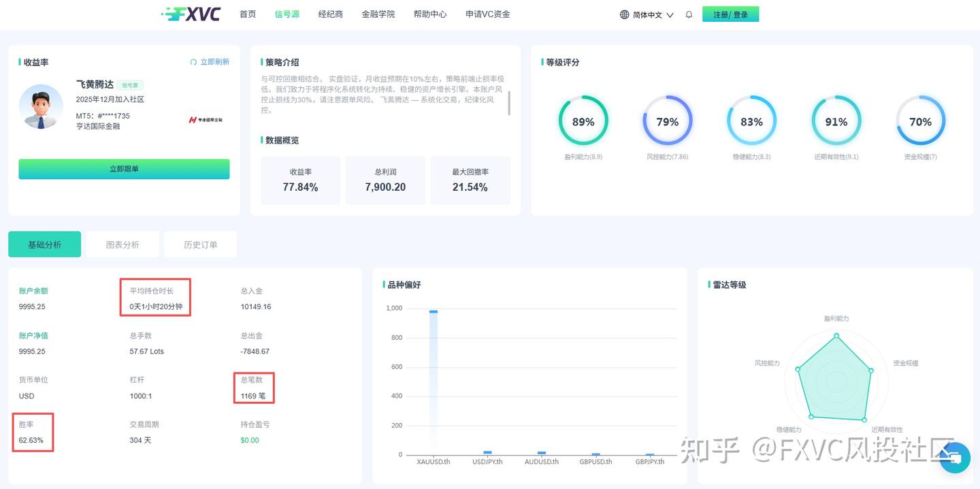The image size is (980, 489).
Task: Click the 79% 风控能力 rating ring
Action: pos(668,122)
